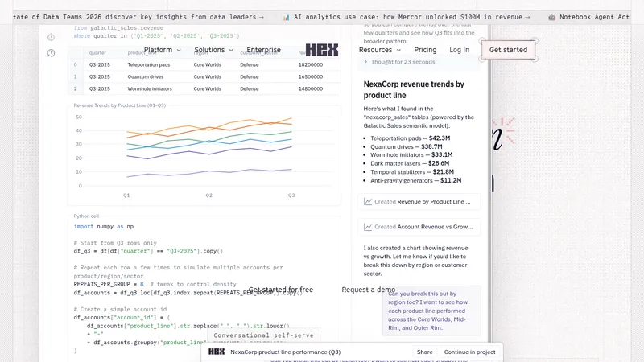Click Continue in project
The height and width of the screenshot is (362, 644).
coord(470,352)
